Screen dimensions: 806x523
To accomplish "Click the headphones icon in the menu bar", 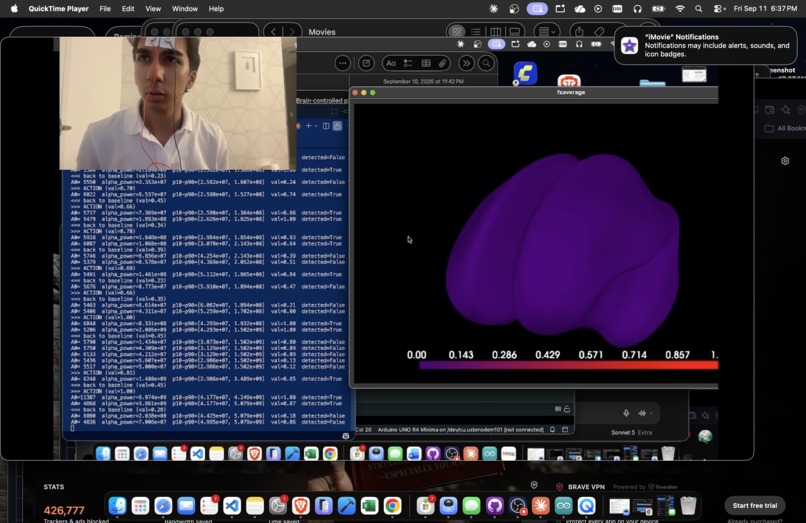I will point(637,8).
